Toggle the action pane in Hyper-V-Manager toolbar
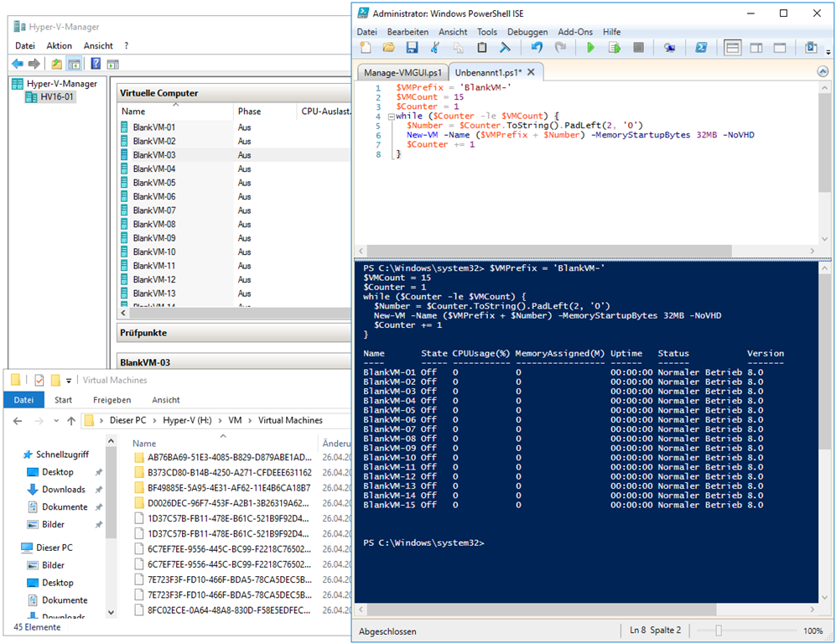 coord(112,65)
